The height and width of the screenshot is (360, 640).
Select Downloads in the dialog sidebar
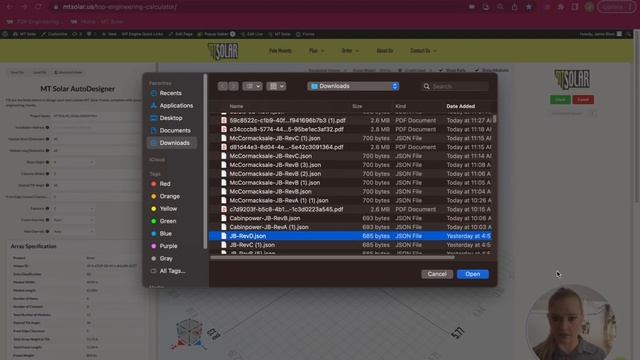point(172,143)
